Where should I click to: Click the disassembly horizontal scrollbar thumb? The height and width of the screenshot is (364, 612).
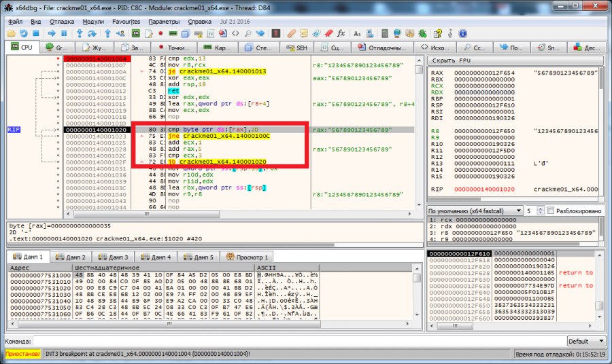[x=146, y=214]
